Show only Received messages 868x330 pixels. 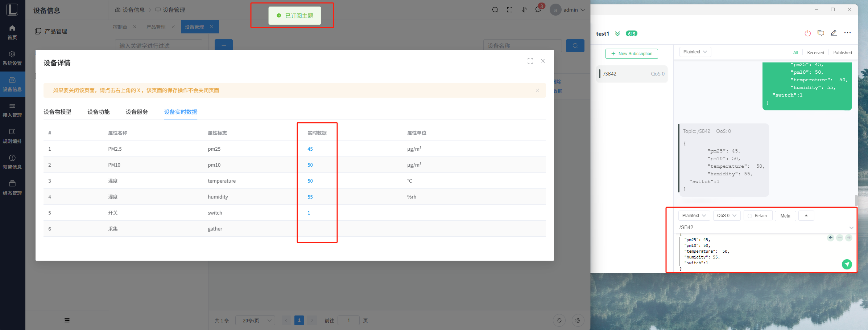pyautogui.click(x=815, y=53)
